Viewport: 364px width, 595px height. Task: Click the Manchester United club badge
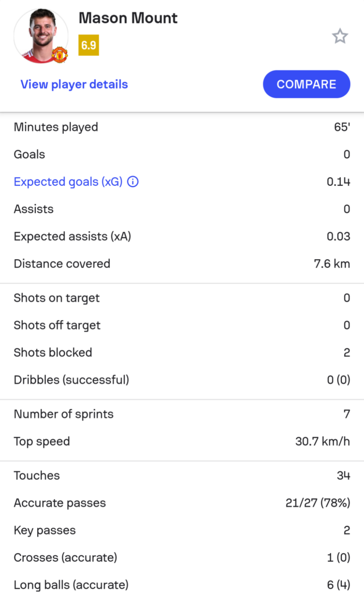click(60, 55)
